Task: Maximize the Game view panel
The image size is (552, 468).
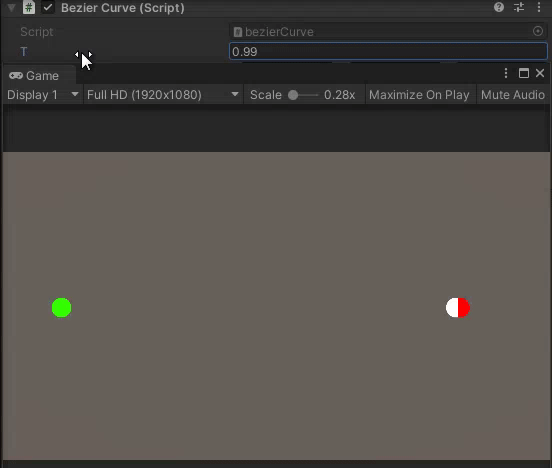Action: (523, 73)
